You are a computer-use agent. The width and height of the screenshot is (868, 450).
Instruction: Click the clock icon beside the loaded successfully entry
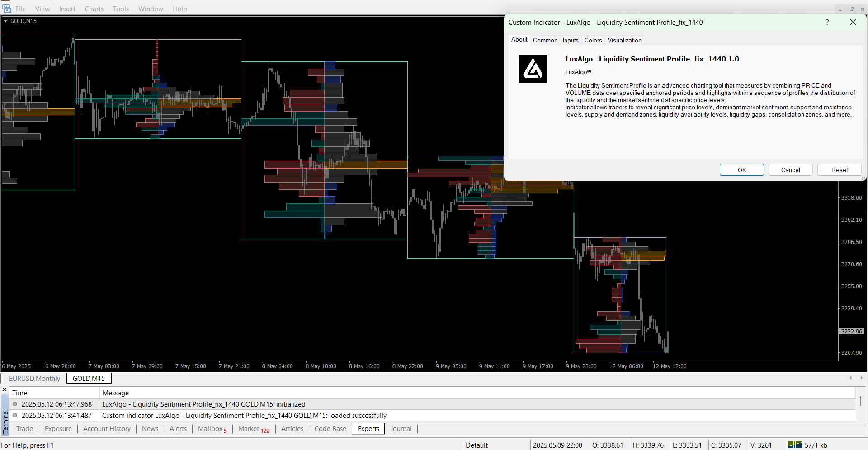14,416
